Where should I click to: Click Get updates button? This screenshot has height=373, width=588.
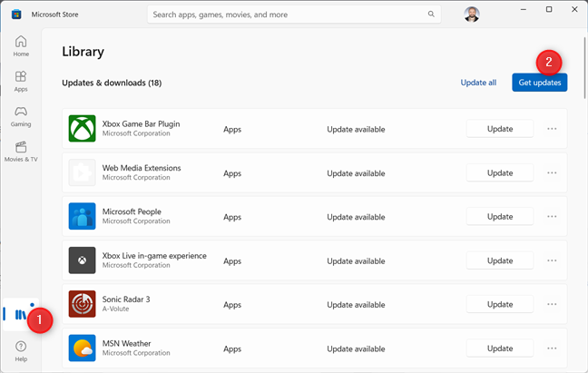tap(540, 83)
